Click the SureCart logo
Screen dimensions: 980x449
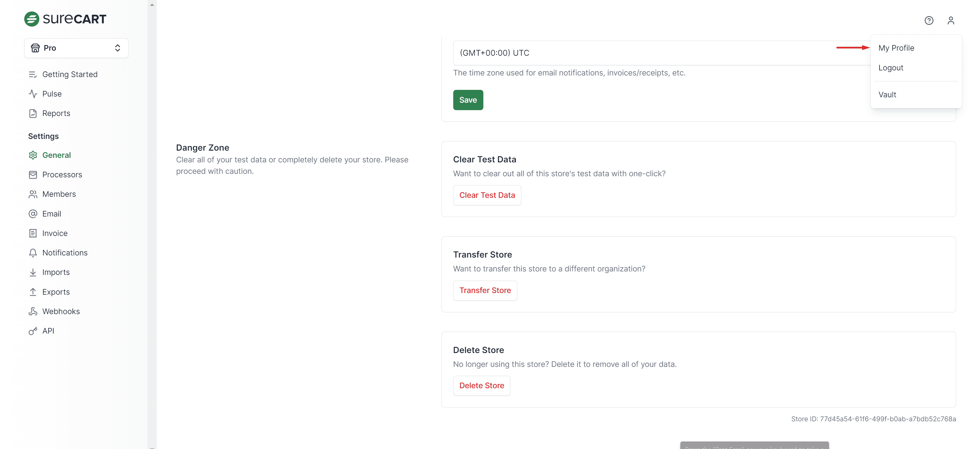point(66,19)
